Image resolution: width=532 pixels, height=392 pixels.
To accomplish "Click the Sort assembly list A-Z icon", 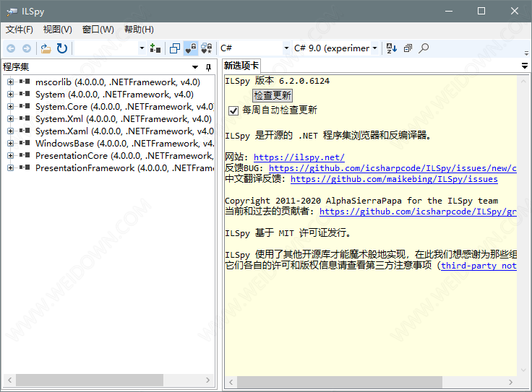I will (x=392, y=48).
